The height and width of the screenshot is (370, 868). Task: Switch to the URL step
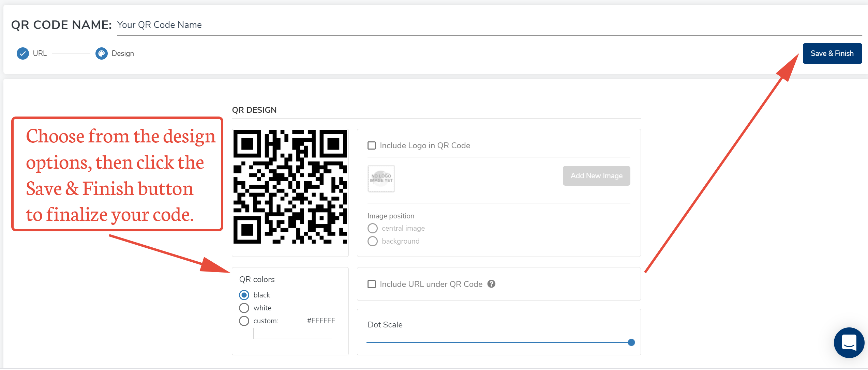40,53
